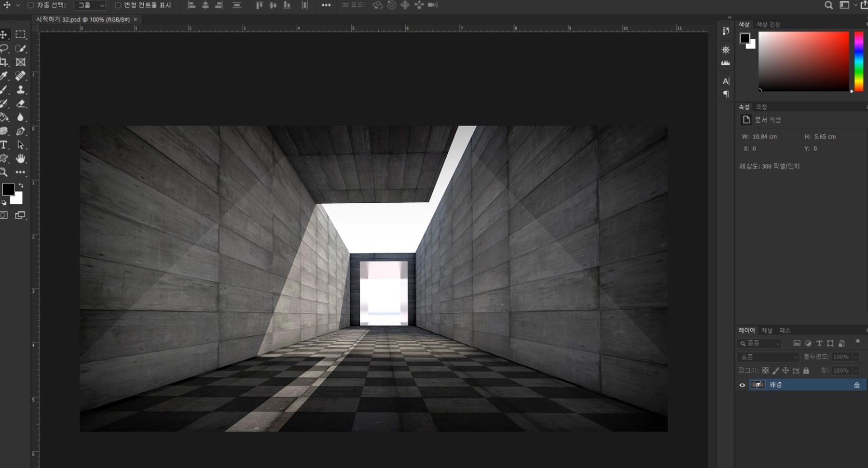The image size is (868, 468).
Task: Expand the 표준 blend mode dropdown
Action: 768,357
